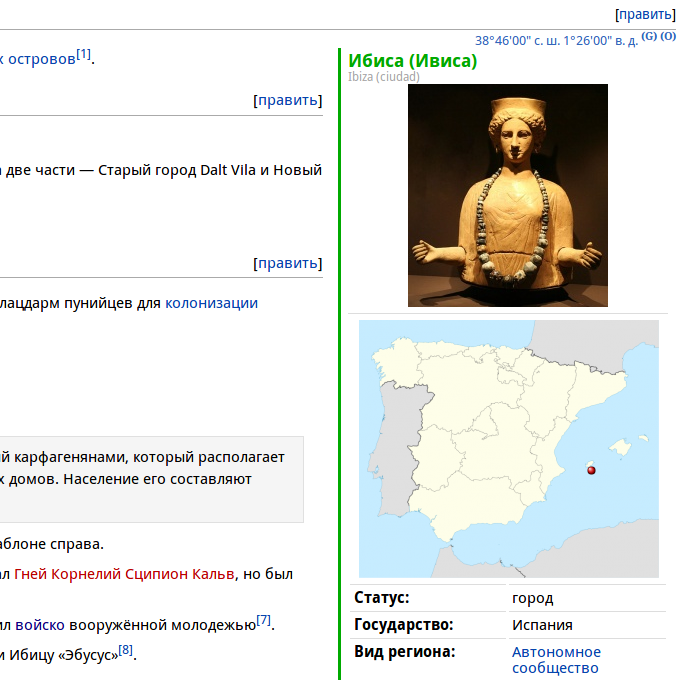
Task: Open the statue bust photo in infobox
Action: point(508,195)
